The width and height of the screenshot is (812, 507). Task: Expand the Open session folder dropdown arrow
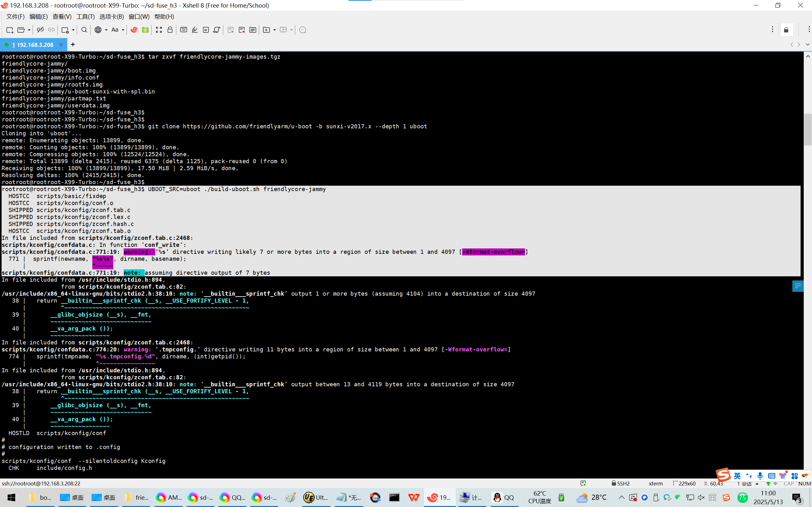[29, 30]
